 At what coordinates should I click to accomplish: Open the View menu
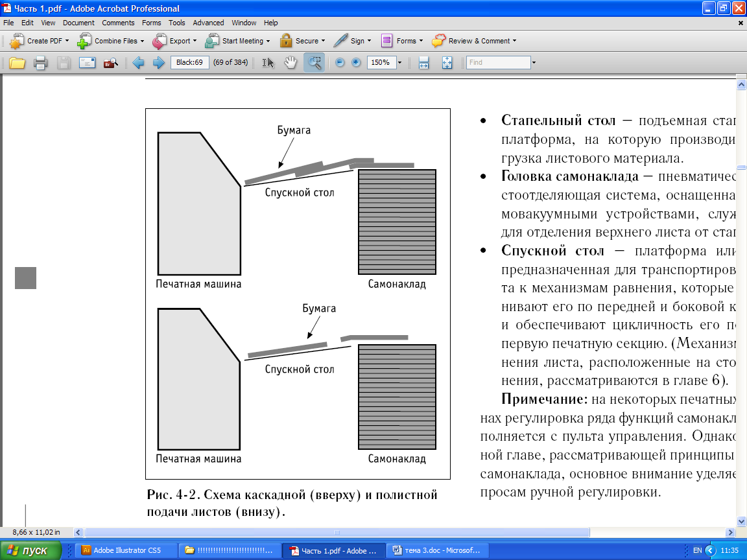point(48,23)
